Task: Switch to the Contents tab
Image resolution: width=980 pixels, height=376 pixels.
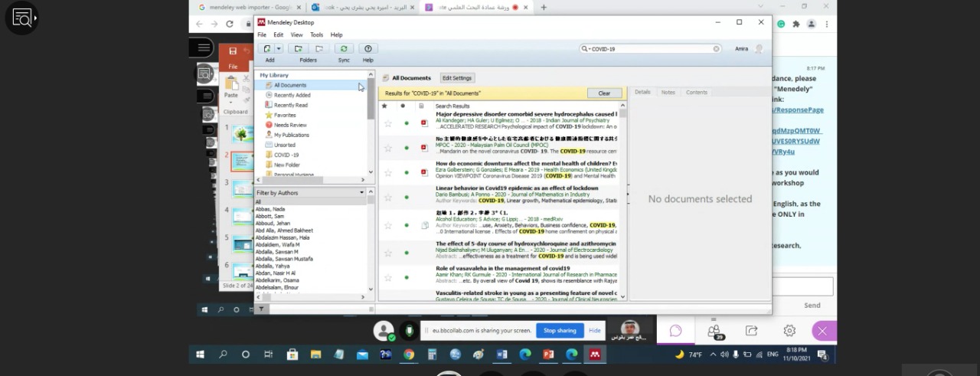Action: 697,92
